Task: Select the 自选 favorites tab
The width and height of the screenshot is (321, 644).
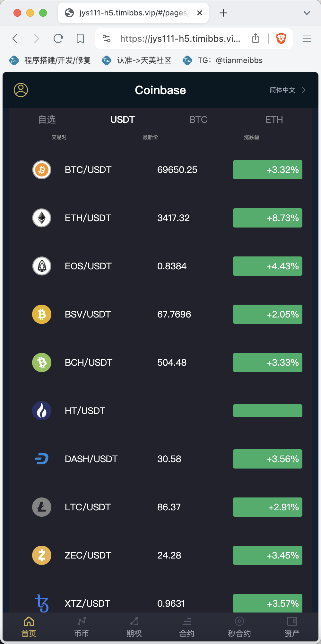Action: click(x=47, y=120)
